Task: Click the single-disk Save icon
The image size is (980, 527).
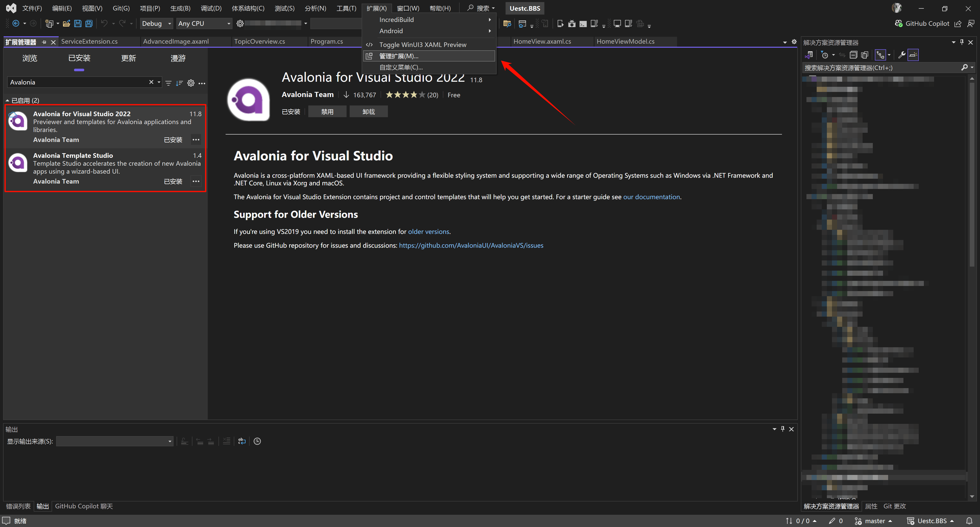Action: [x=78, y=23]
